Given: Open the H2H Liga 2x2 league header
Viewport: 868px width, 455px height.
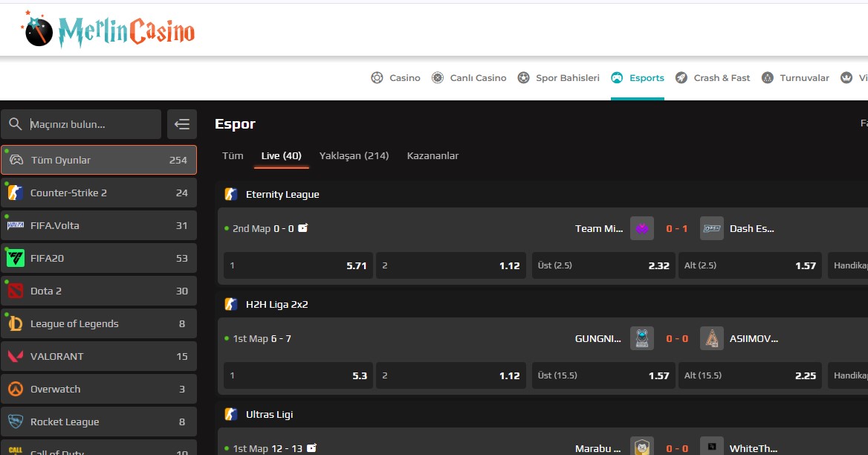Looking at the screenshot, I should click(x=276, y=304).
